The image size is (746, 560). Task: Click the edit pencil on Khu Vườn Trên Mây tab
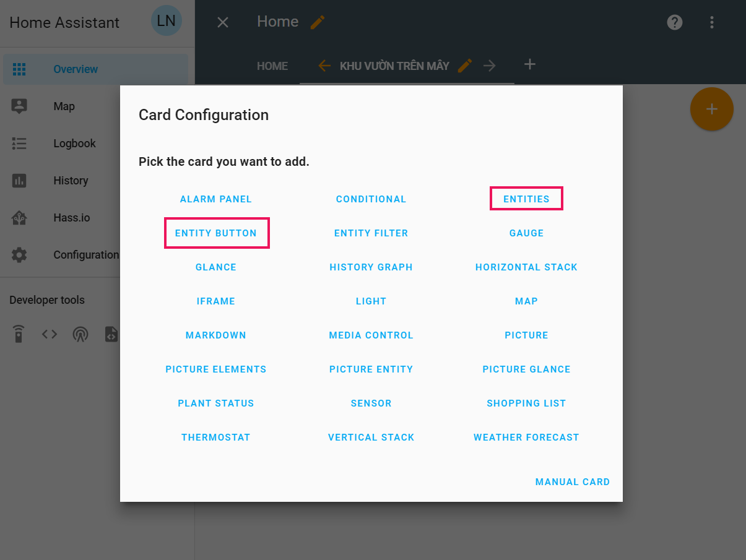(465, 66)
